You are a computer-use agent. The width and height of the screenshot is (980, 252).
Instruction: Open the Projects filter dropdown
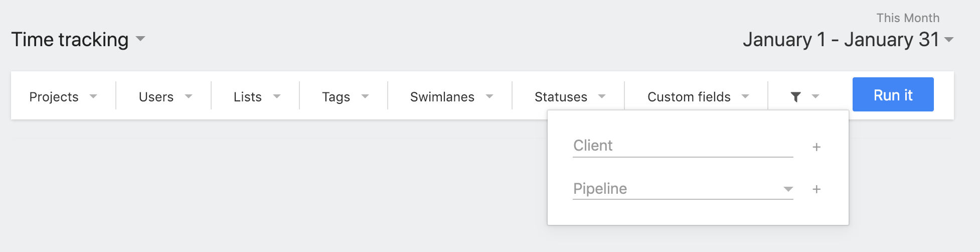click(x=63, y=96)
